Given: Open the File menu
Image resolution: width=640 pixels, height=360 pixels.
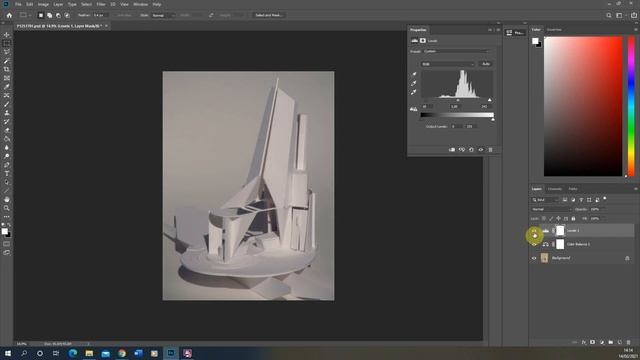Looking at the screenshot, I should 18,4.
